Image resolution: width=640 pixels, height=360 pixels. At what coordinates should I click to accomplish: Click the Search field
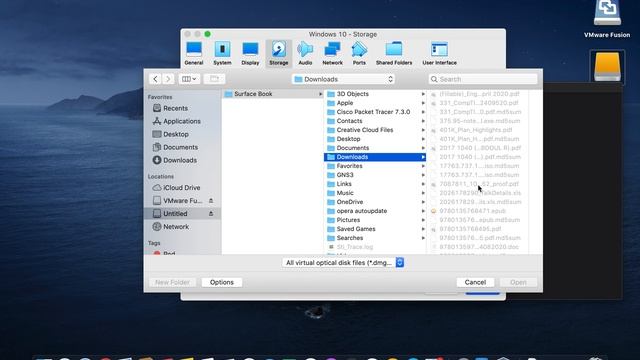(483, 79)
